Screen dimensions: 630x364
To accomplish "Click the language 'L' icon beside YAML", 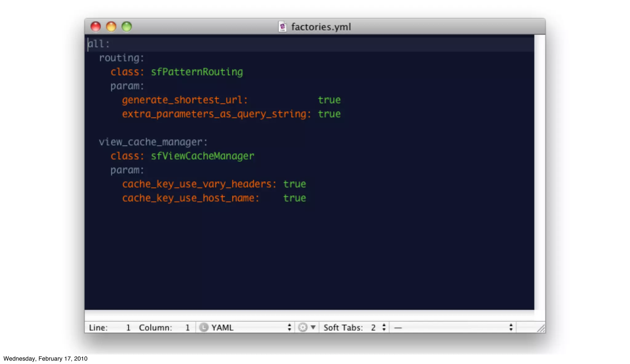I will [x=203, y=327].
